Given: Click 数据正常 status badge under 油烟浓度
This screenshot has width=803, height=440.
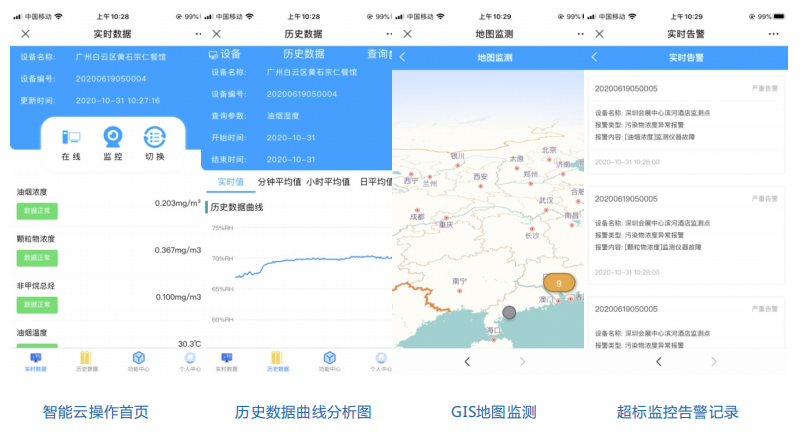Looking at the screenshot, I should coord(38,211).
